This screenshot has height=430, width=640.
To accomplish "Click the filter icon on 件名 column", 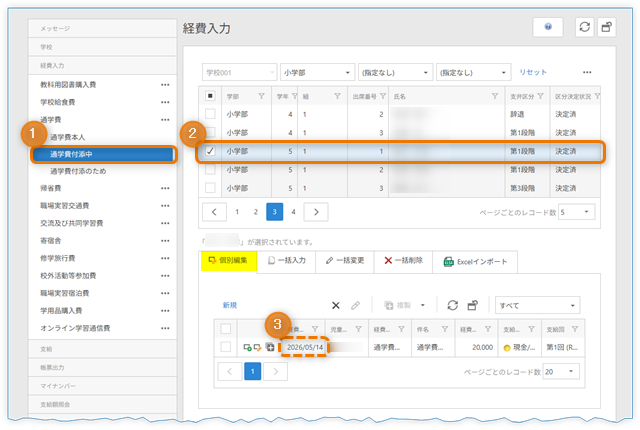I will (x=444, y=329).
